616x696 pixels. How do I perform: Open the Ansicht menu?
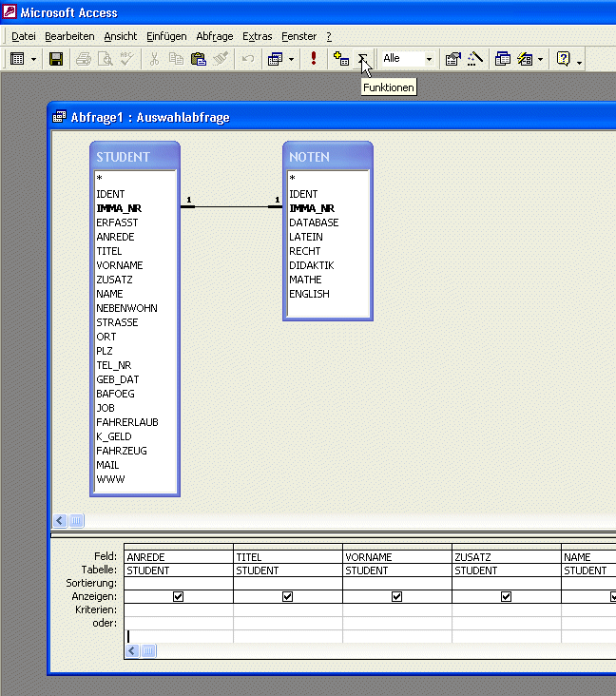(121, 36)
